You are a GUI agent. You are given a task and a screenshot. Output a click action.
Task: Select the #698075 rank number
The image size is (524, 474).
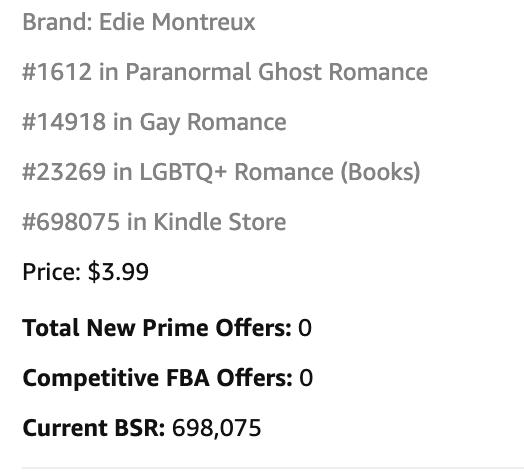click(x=71, y=222)
